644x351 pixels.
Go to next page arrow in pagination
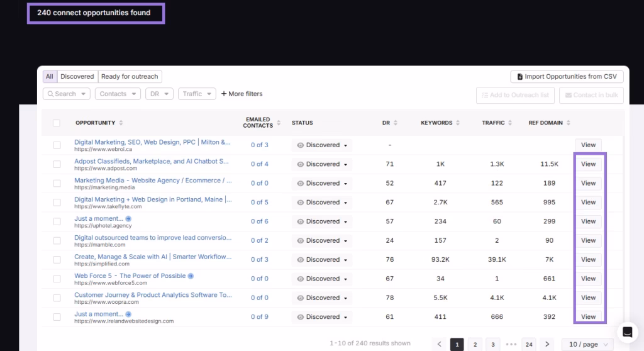[547, 344]
